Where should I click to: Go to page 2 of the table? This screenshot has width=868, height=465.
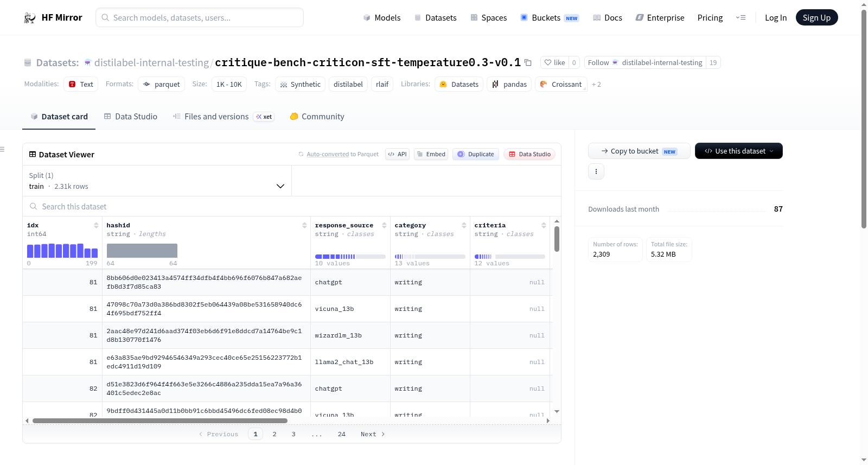point(275,434)
